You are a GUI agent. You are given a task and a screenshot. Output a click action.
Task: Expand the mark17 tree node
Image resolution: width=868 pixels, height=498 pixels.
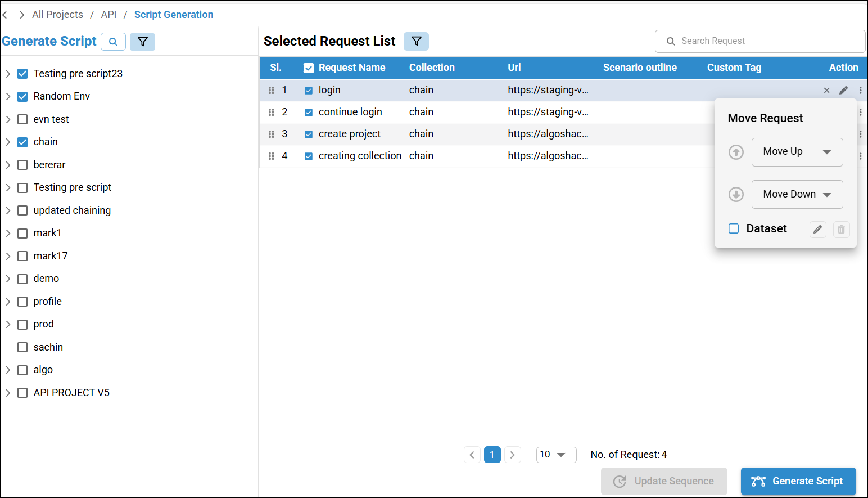point(8,256)
